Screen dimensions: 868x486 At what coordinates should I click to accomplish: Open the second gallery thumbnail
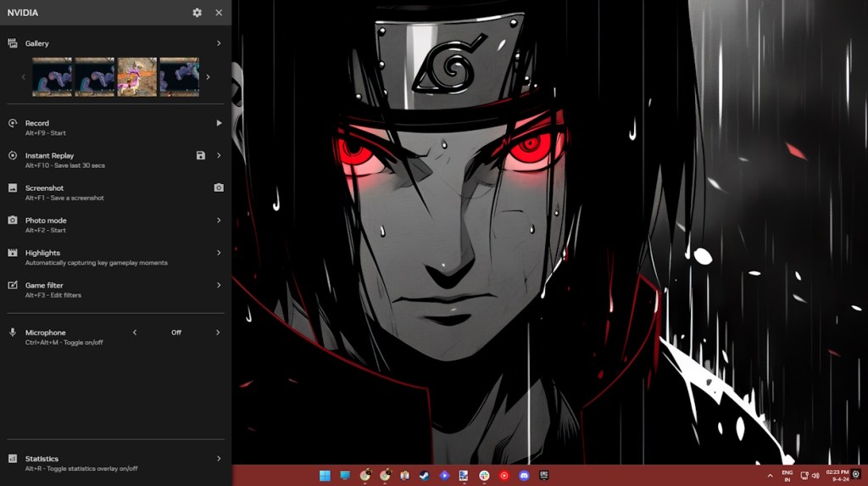coord(95,77)
